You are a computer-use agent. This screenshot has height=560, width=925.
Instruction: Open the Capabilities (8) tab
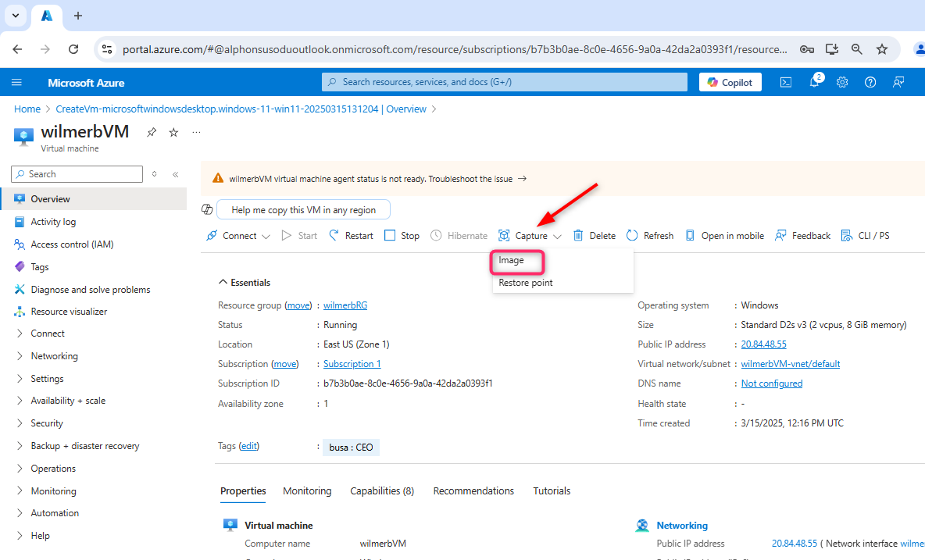[x=382, y=491]
